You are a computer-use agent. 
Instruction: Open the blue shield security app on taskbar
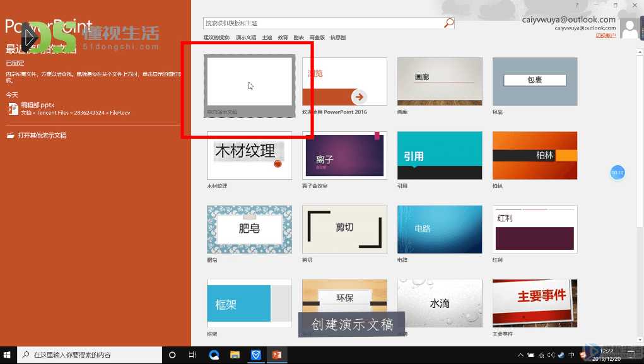pyautogui.click(x=256, y=355)
